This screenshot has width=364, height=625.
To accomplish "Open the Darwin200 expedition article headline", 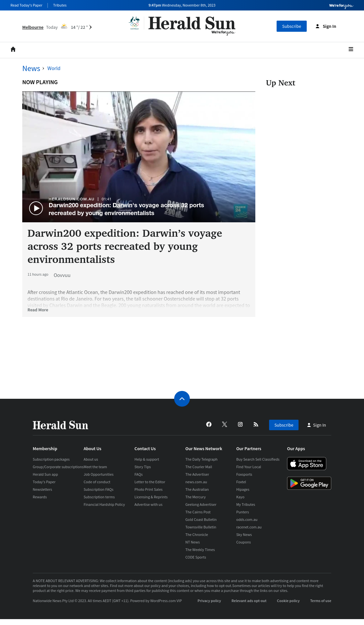I will (x=125, y=246).
